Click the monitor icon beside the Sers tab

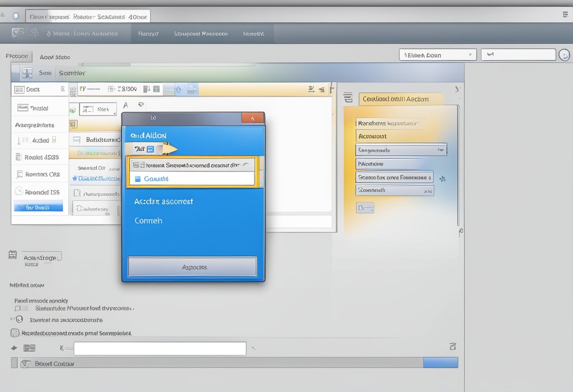(27, 73)
